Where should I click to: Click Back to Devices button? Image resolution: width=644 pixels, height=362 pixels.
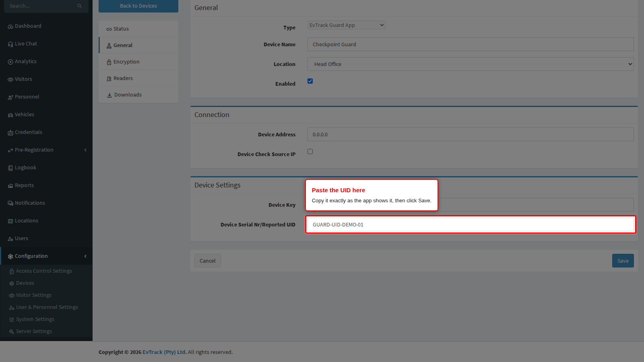138,6
